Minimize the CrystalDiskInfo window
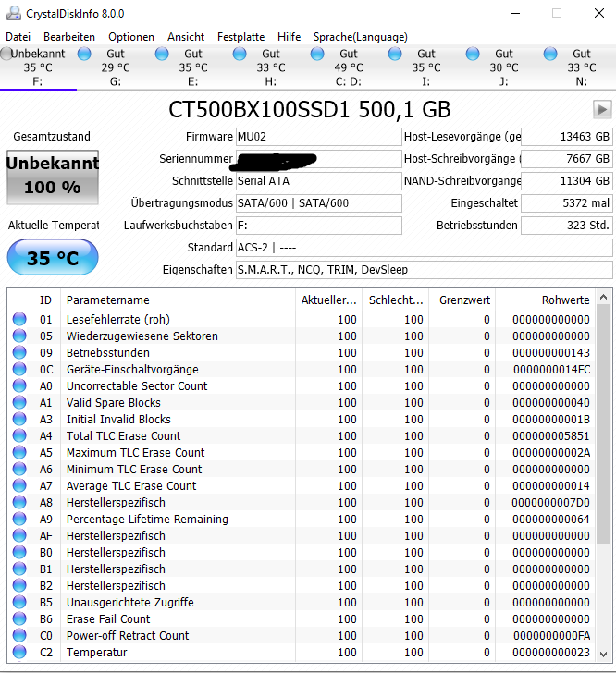 (515, 13)
